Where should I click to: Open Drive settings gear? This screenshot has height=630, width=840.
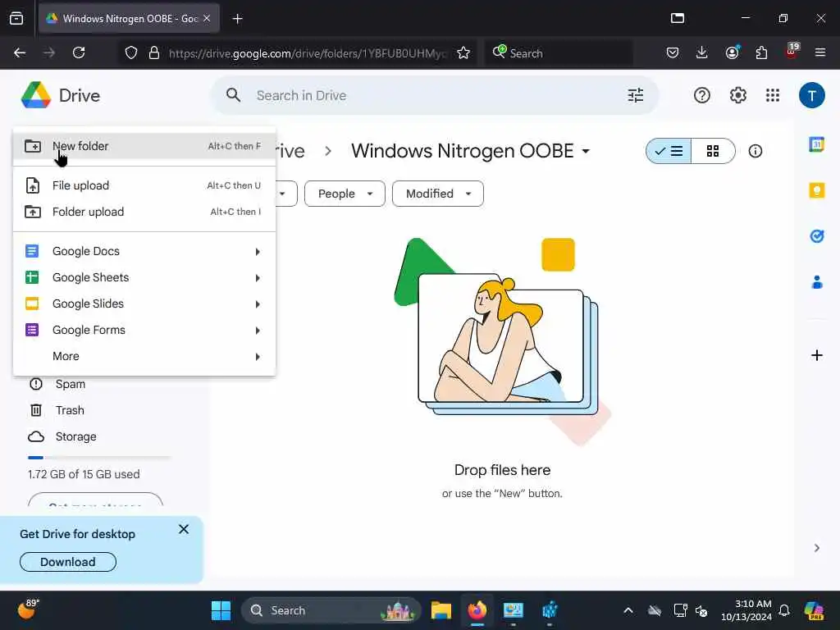tap(737, 95)
